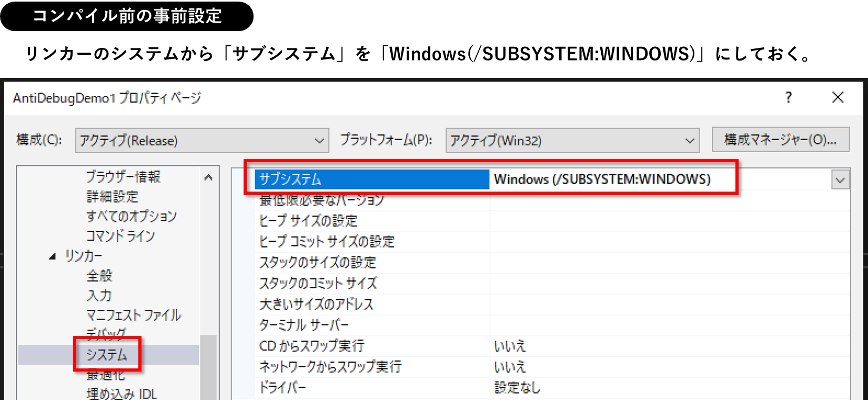Click the いいえ value for ネットワークからスワップ実行
868x400 pixels.
click(510, 367)
